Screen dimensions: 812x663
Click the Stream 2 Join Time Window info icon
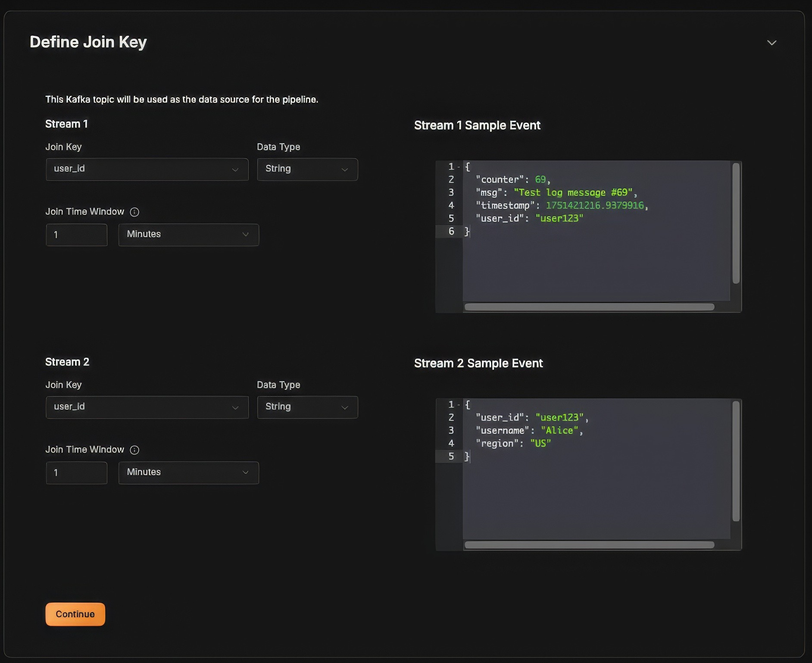pyautogui.click(x=134, y=450)
